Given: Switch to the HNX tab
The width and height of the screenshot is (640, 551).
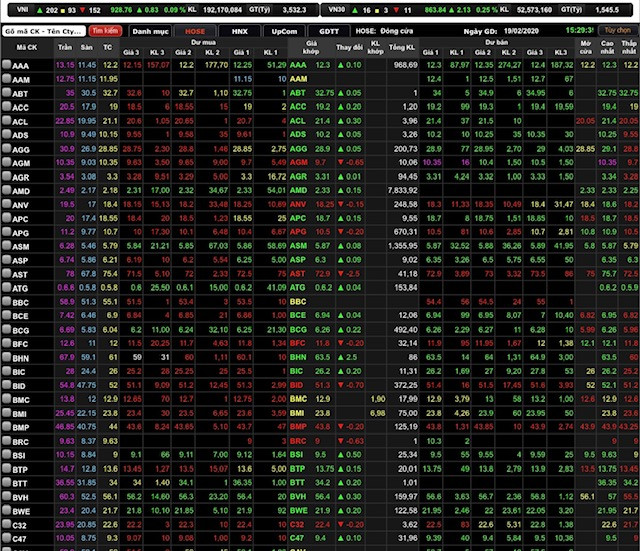Looking at the screenshot, I should [x=239, y=31].
